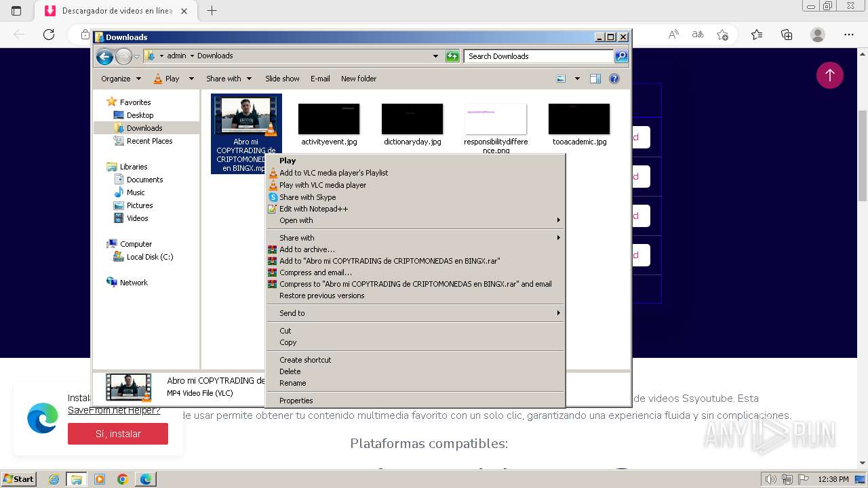The image size is (868, 488).
Task: Select Add to archive... option
Action: click(415, 249)
